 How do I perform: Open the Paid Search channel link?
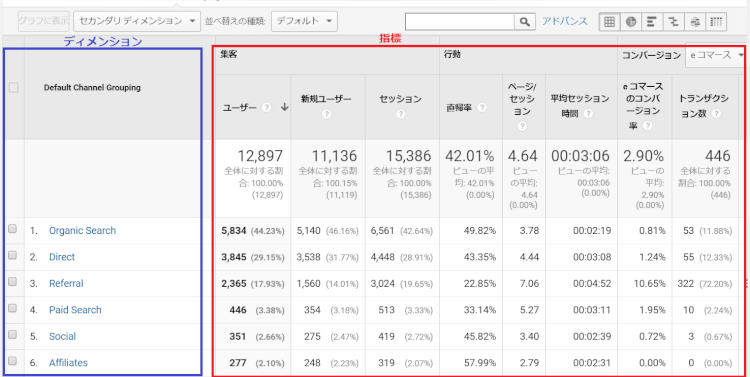pos(75,310)
